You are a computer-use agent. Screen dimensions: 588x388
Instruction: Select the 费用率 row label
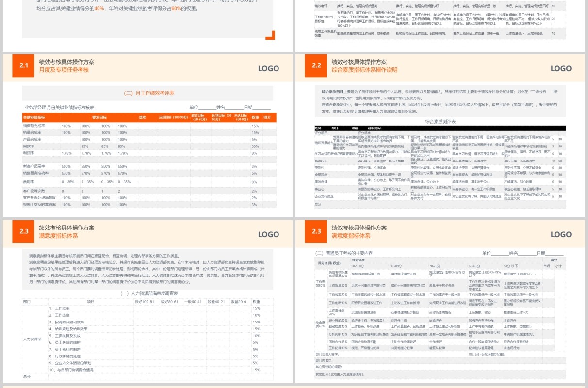click(x=29, y=182)
